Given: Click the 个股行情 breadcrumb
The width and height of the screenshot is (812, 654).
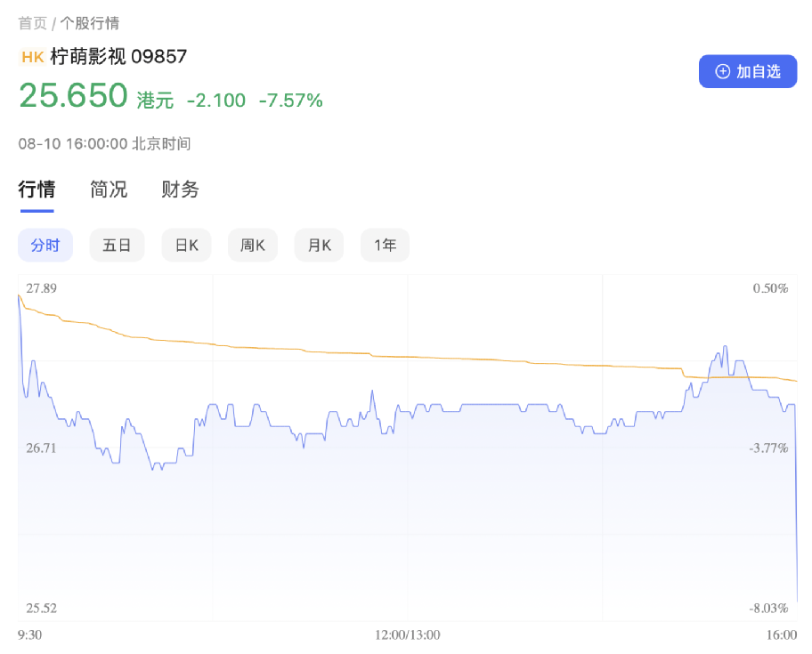Looking at the screenshot, I should coord(90,23).
